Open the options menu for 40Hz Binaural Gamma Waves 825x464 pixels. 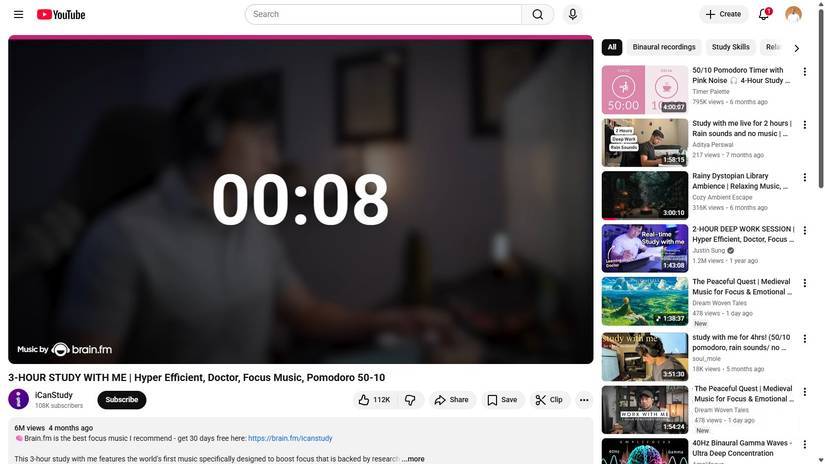coord(804,445)
